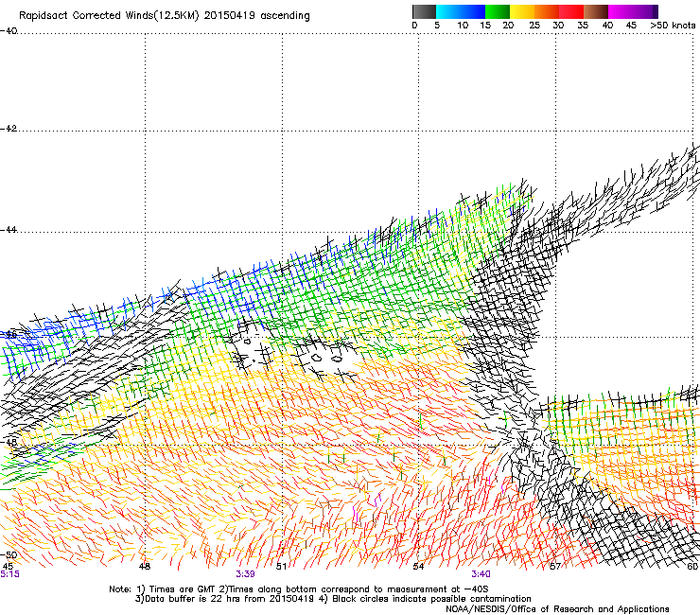
Task: Click the green 15-20 knots legend swatch
Action: [498, 11]
